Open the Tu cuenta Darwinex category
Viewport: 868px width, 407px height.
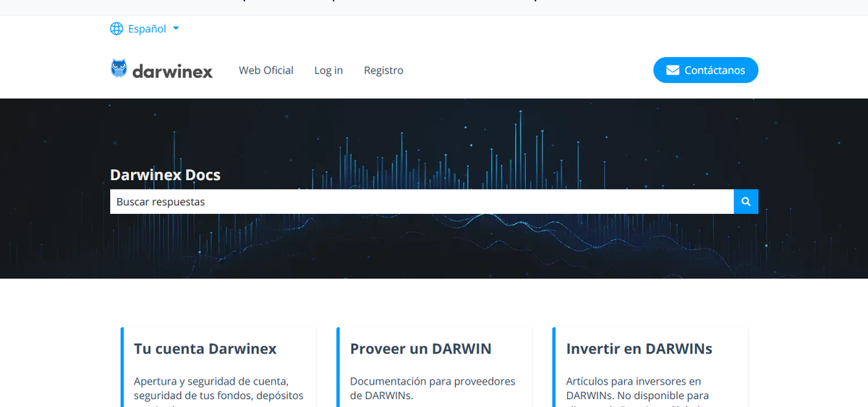click(205, 348)
